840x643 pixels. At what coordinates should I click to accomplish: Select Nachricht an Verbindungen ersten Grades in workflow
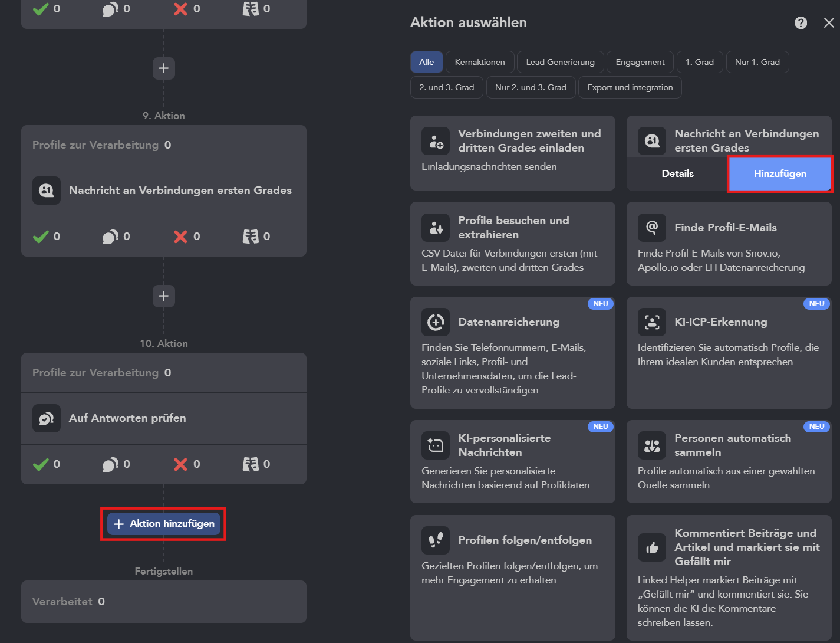click(x=180, y=191)
